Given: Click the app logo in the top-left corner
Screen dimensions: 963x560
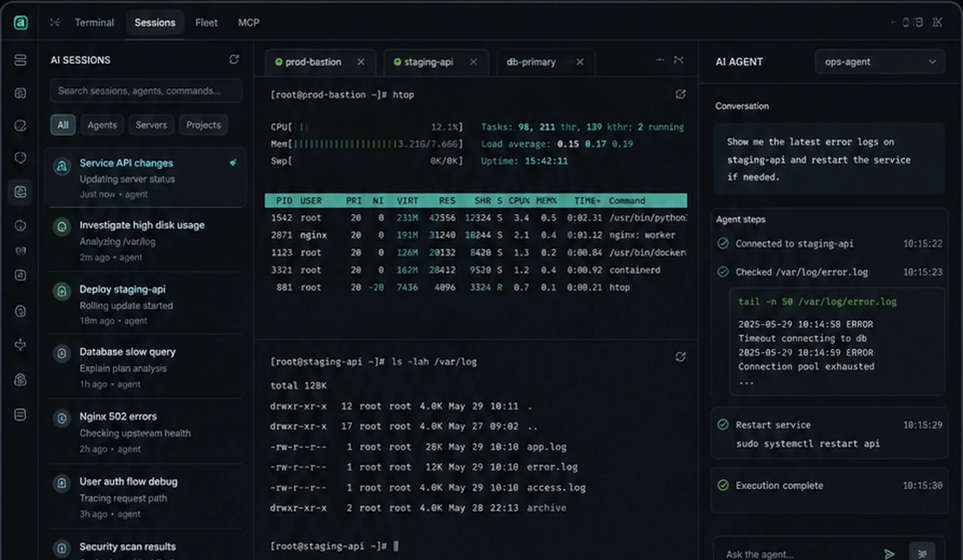Looking at the screenshot, I should [x=20, y=23].
